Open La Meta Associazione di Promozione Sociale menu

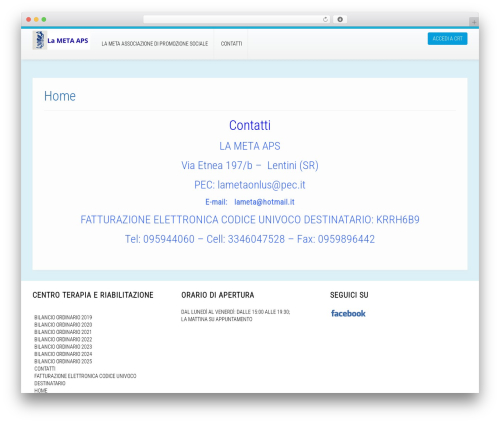point(155,44)
